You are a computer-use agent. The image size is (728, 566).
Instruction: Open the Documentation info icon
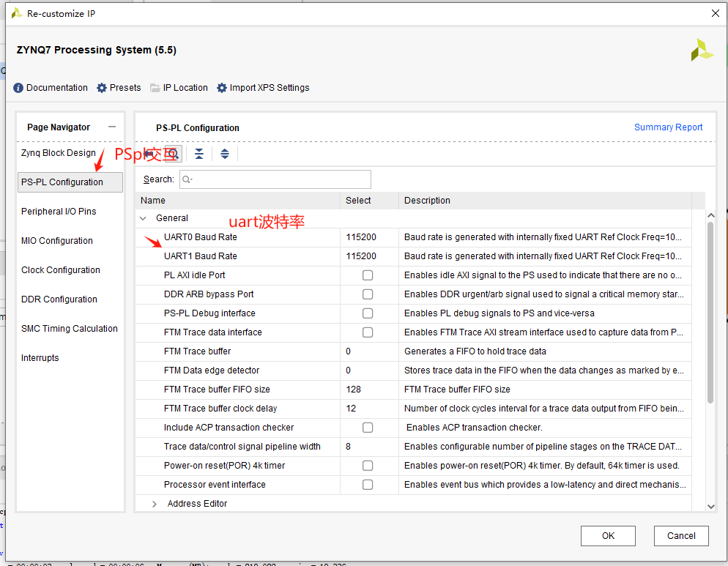[18, 88]
